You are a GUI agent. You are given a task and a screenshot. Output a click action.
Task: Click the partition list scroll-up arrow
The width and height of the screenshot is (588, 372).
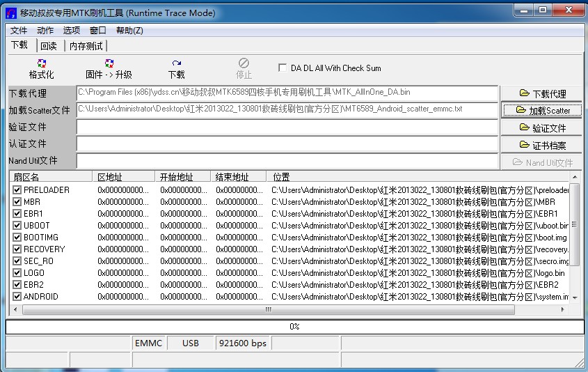coord(575,176)
